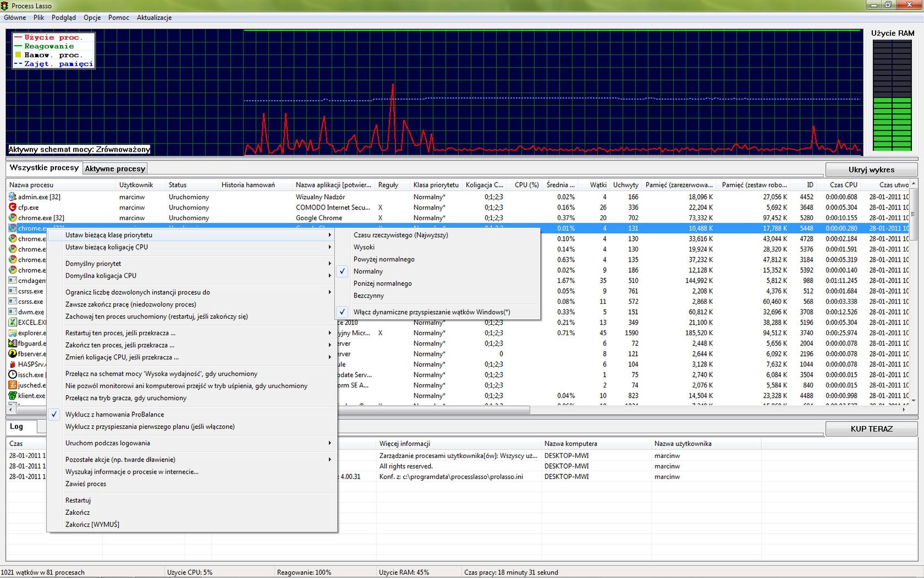Click the dwm.exe process icon
The height and width of the screenshot is (578, 924).
tap(12, 312)
